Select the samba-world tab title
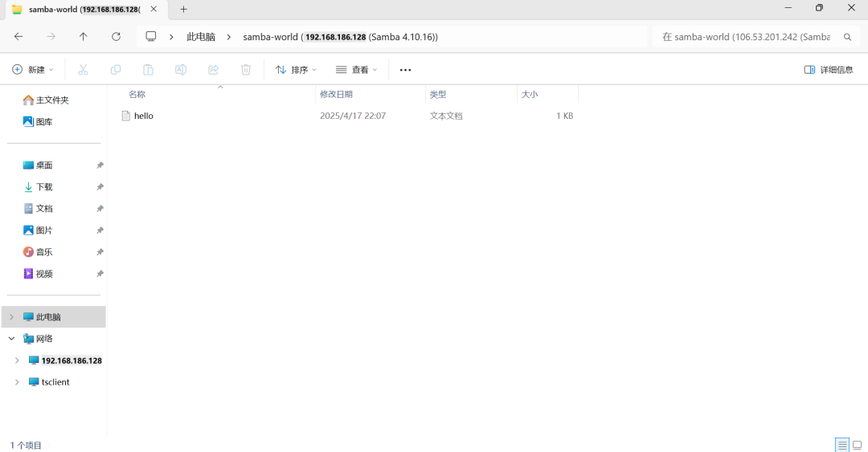This screenshot has height=452, width=868. [x=84, y=10]
